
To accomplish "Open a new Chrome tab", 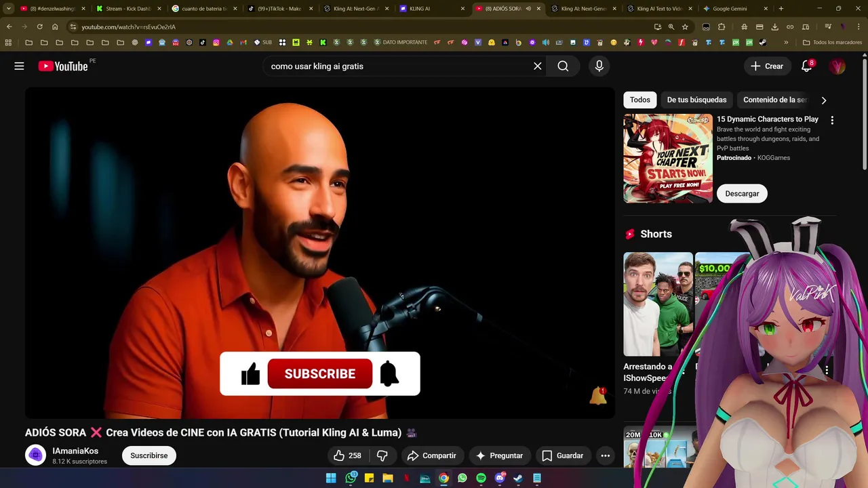I will pos(781,9).
